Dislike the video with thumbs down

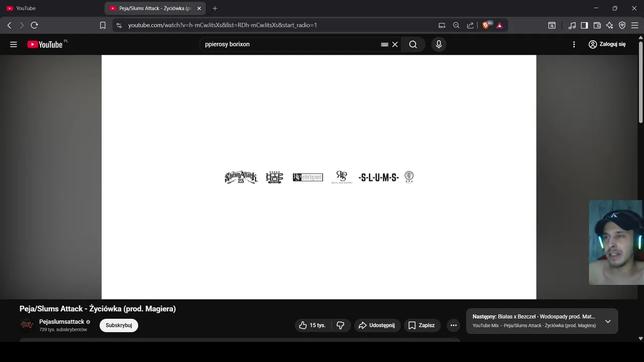(341, 325)
